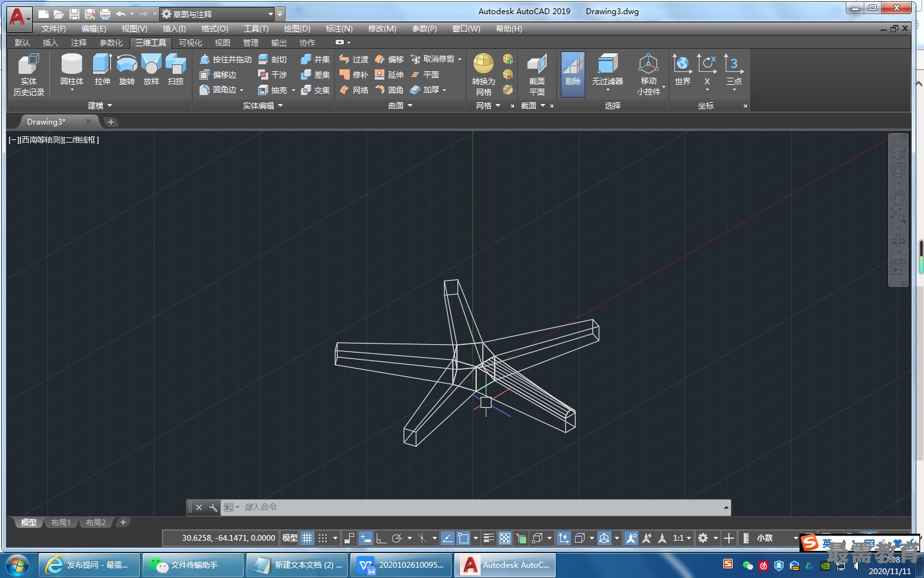
Task: Click the 按住并拖动 presspull tool
Action: click(225, 59)
